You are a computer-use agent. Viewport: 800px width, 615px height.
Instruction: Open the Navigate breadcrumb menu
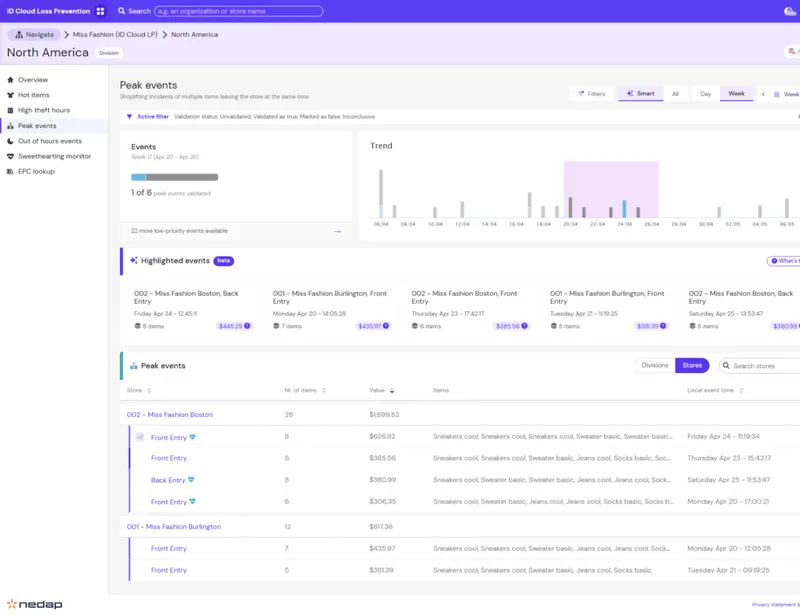point(34,35)
